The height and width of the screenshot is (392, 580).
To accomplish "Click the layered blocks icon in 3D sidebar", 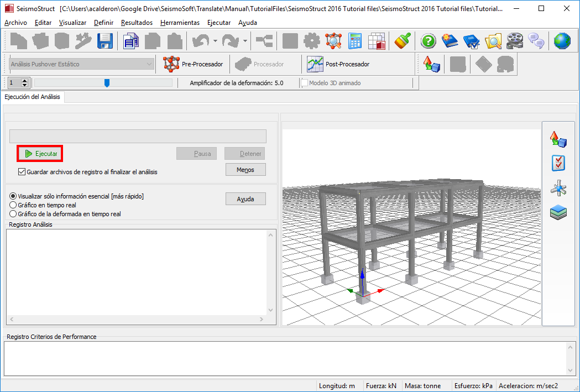I will coord(558,213).
